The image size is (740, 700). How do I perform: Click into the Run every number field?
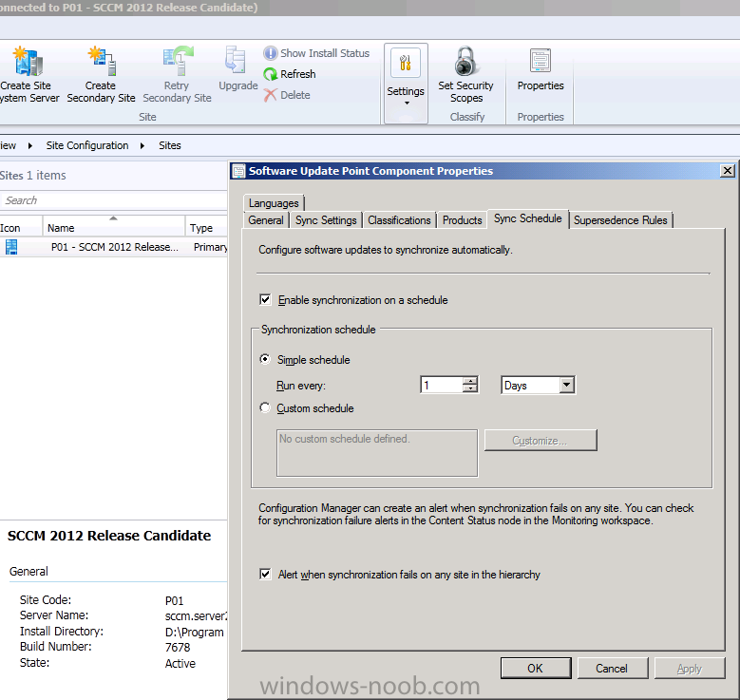[442, 386]
